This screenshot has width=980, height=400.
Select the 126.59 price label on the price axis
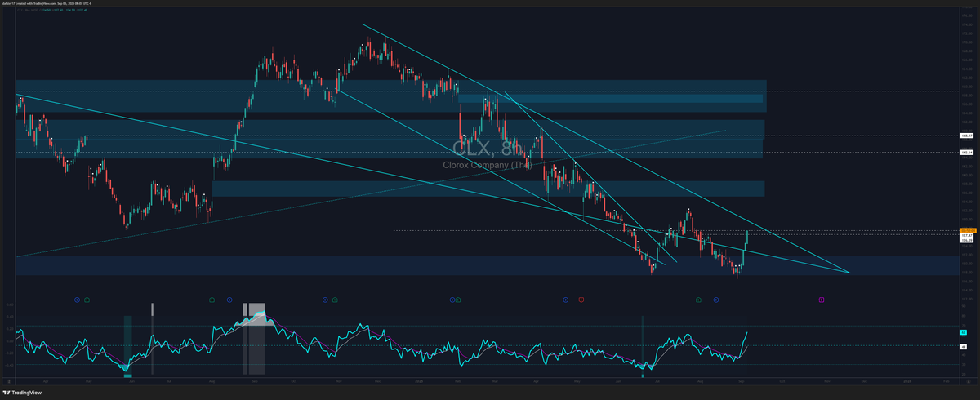[966, 240]
